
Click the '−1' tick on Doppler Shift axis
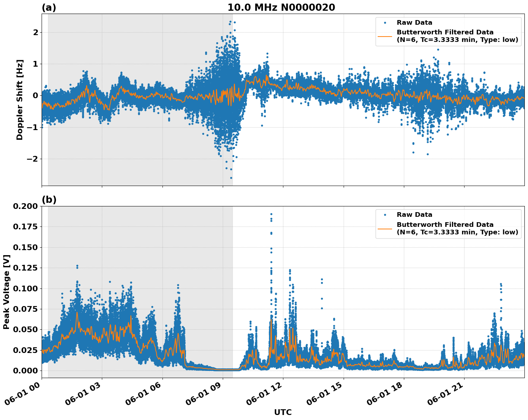point(33,127)
